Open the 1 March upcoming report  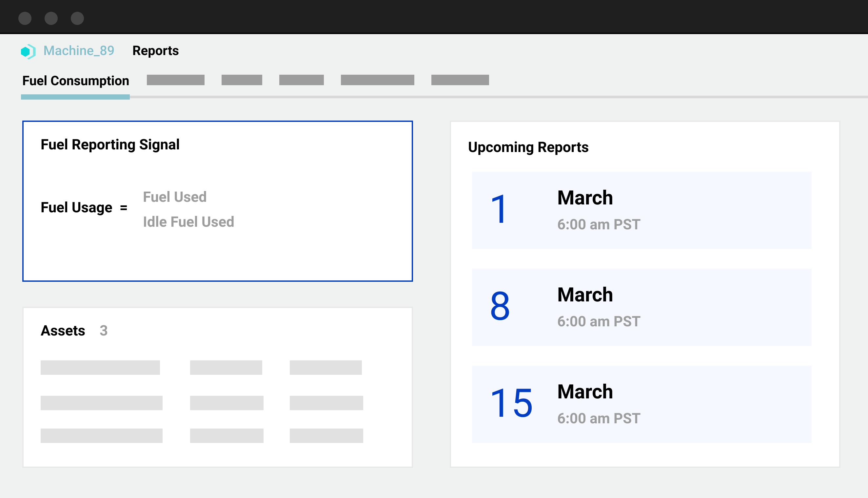click(x=641, y=210)
